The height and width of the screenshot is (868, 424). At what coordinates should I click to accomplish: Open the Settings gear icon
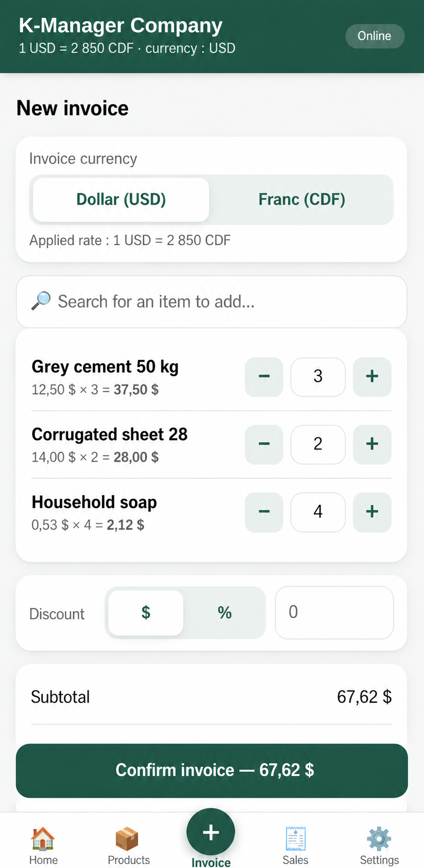(x=379, y=839)
